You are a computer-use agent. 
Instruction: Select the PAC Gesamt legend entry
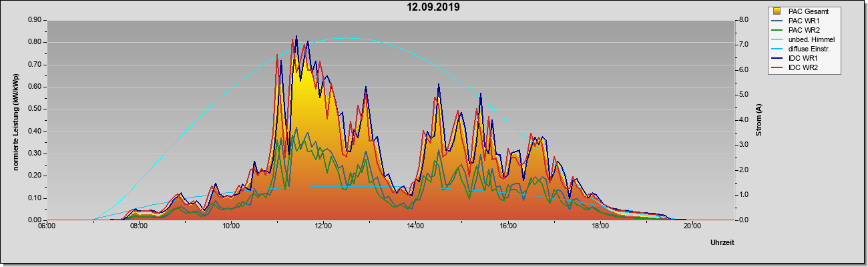pyautogui.click(x=805, y=11)
